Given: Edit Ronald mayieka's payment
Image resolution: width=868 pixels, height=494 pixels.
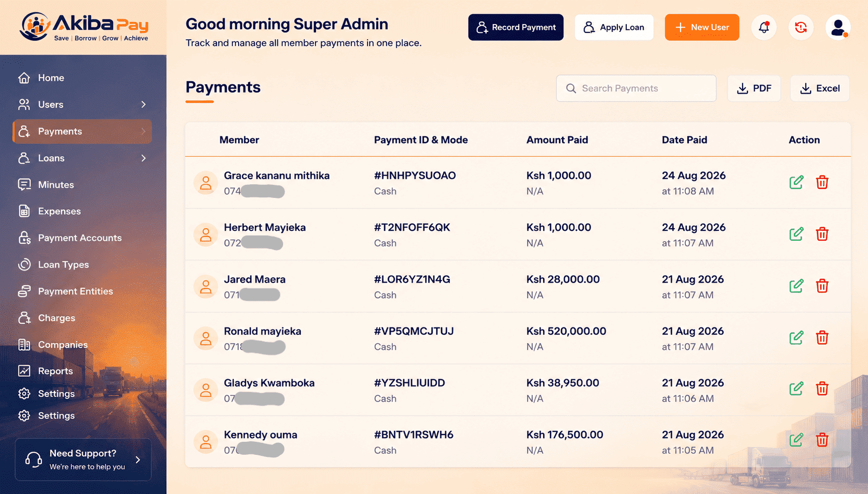Looking at the screenshot, I should [x=796, y=337].
